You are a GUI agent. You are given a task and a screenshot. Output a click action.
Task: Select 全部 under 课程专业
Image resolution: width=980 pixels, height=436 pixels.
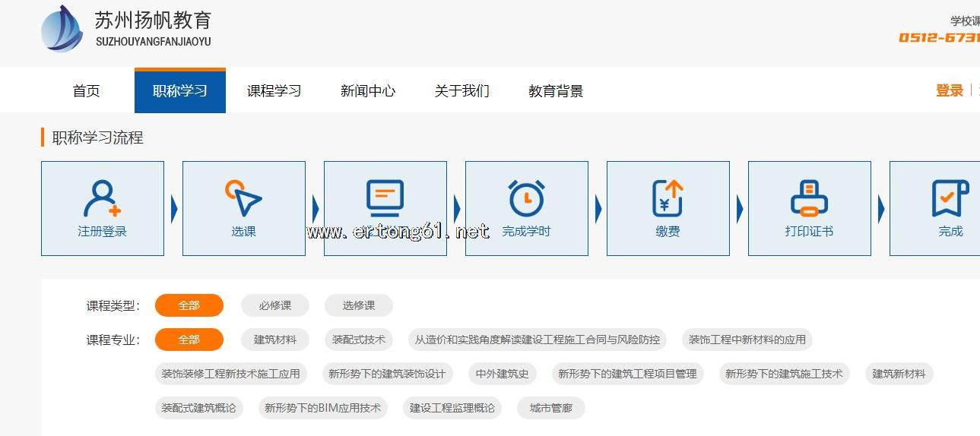tap(189, 340)
